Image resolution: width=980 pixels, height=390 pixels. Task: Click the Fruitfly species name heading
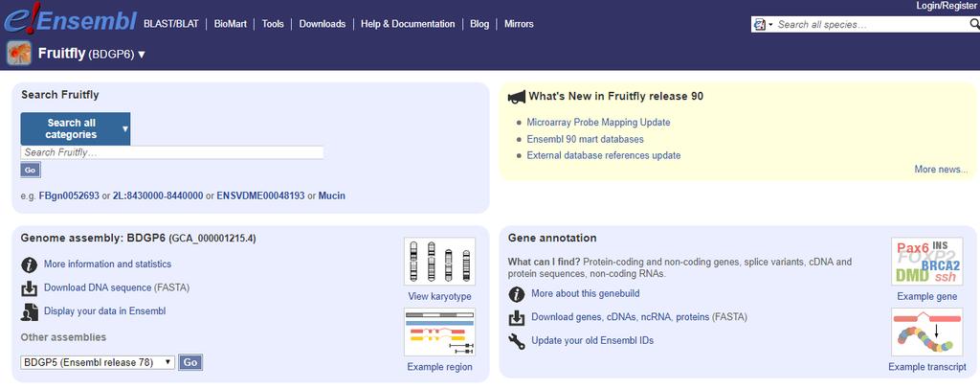[61, 54]
